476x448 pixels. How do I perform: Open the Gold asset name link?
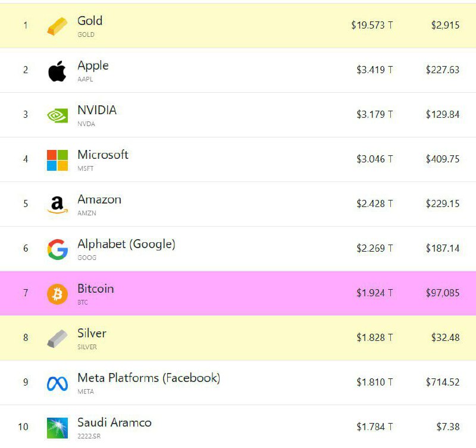point(90,21)
